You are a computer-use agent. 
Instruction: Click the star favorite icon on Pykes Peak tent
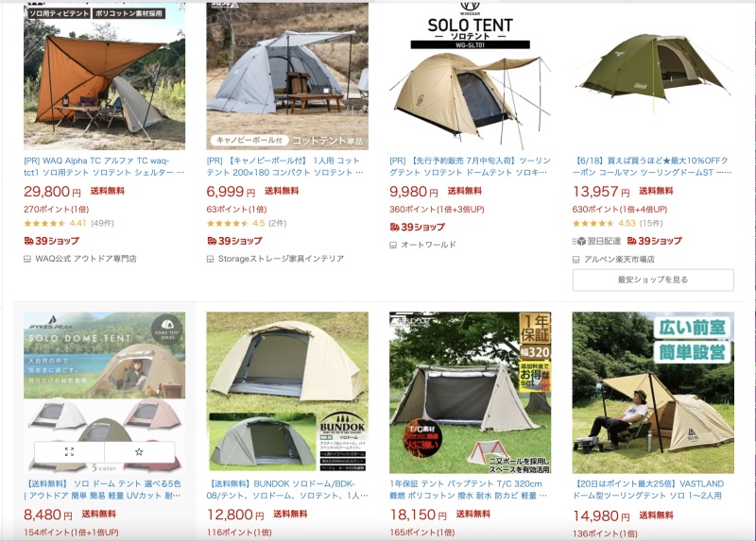(139, 452)
